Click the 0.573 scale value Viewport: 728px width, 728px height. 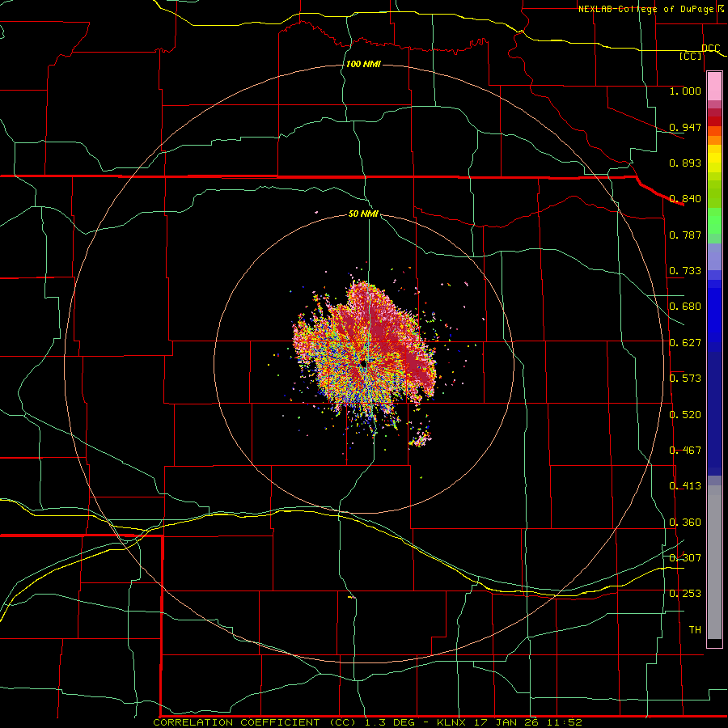pyautogui.click(x=685, y=379)
